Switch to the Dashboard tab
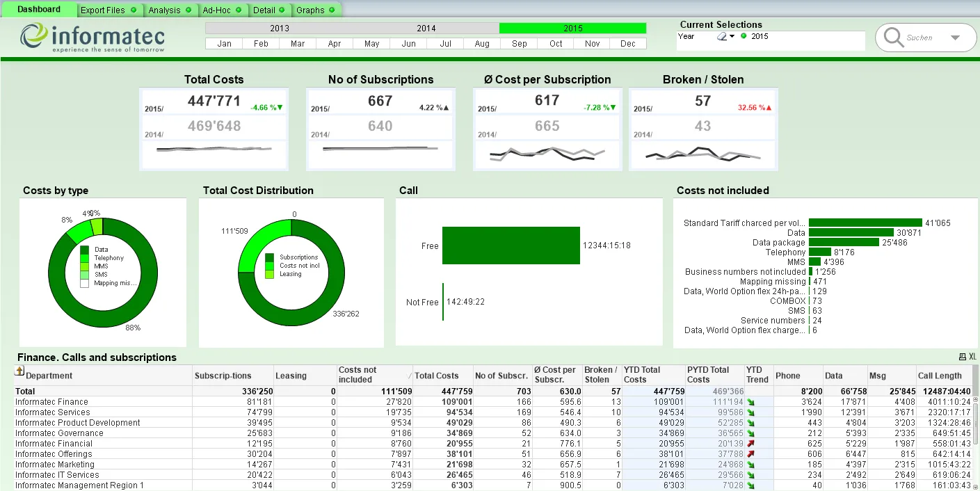This screenshot has width=980, height=491. 39,10
